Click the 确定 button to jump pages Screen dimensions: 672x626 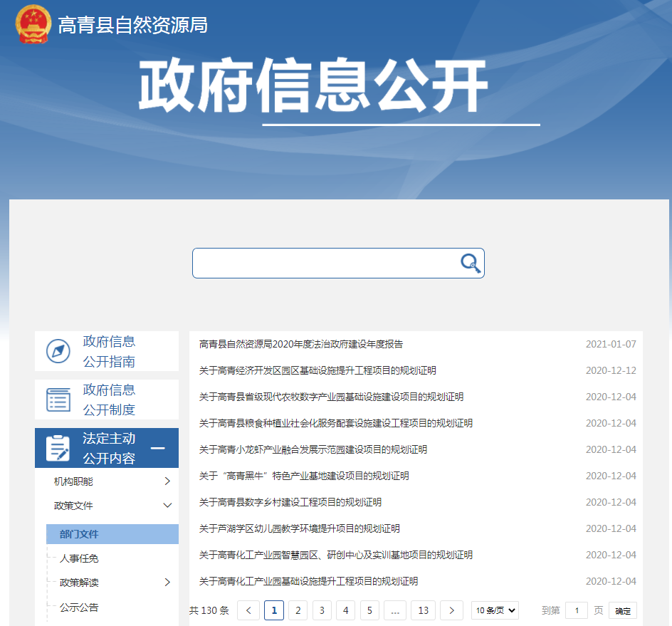623,611
